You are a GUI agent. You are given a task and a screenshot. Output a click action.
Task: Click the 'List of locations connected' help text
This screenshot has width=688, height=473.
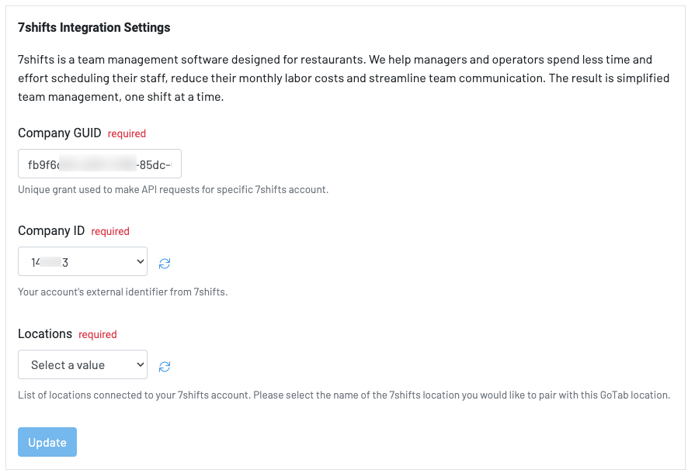pyautogui.click(x=343, y=395)
